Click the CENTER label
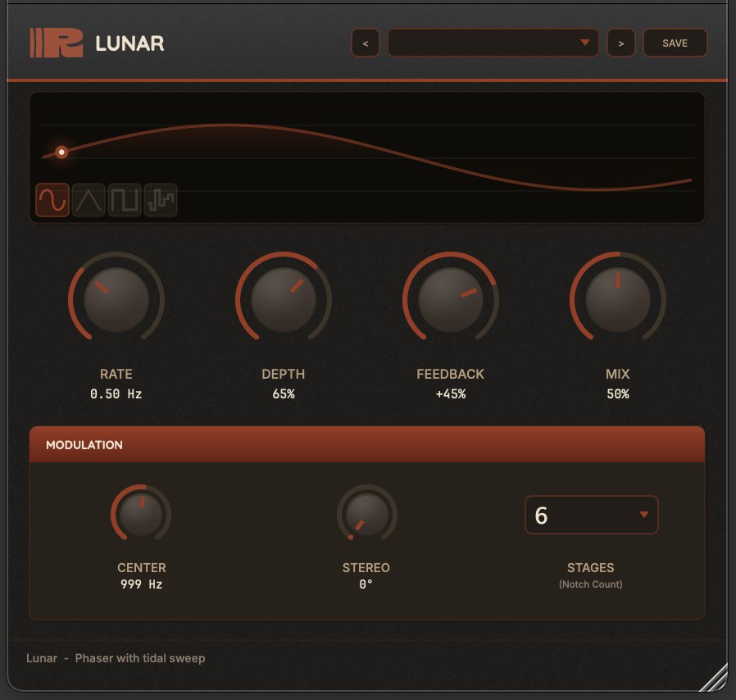The height and width of the screenshot is (700, 736). coord(142,568)
